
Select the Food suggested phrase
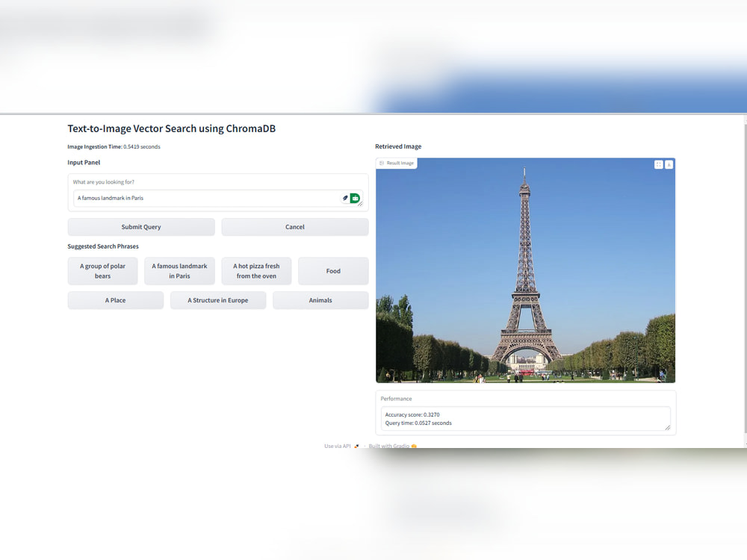click(333, 271)
